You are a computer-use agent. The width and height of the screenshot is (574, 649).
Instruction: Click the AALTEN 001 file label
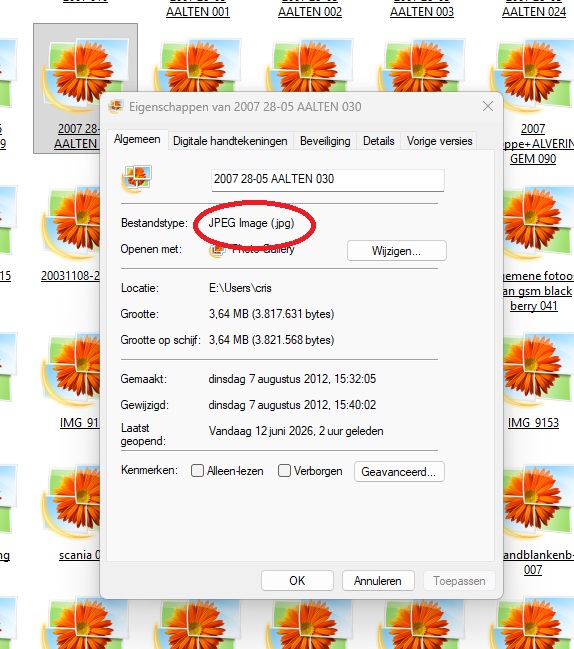click(197, 12)
